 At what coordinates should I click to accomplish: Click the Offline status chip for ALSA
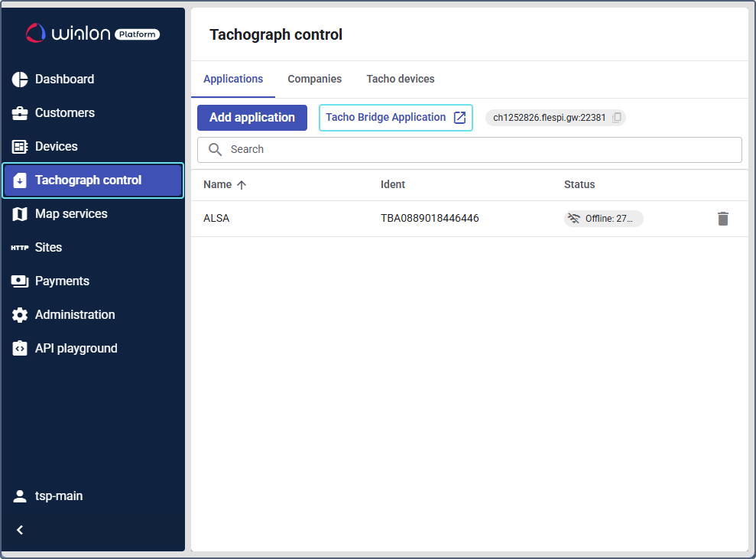pos(603,219)
